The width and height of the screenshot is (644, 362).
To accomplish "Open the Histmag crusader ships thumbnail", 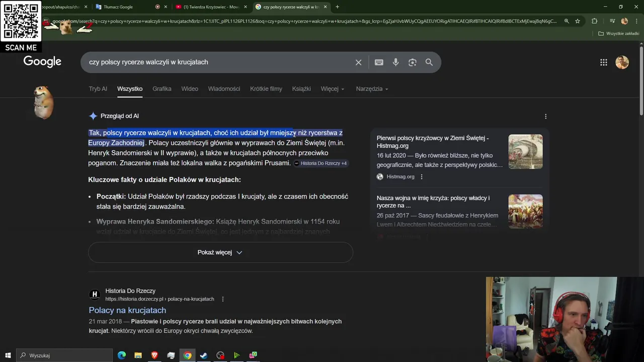I will (525, 151).
